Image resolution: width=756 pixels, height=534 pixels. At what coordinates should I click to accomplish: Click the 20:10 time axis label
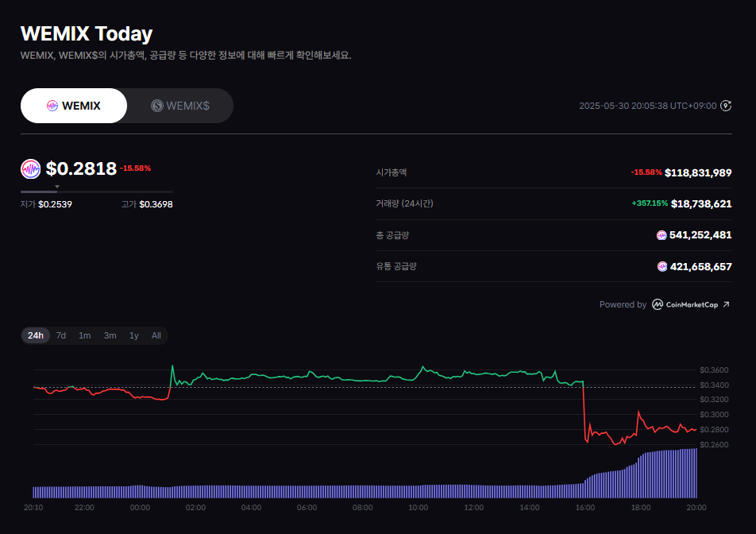pyautogui.click(x=33, y=508)
